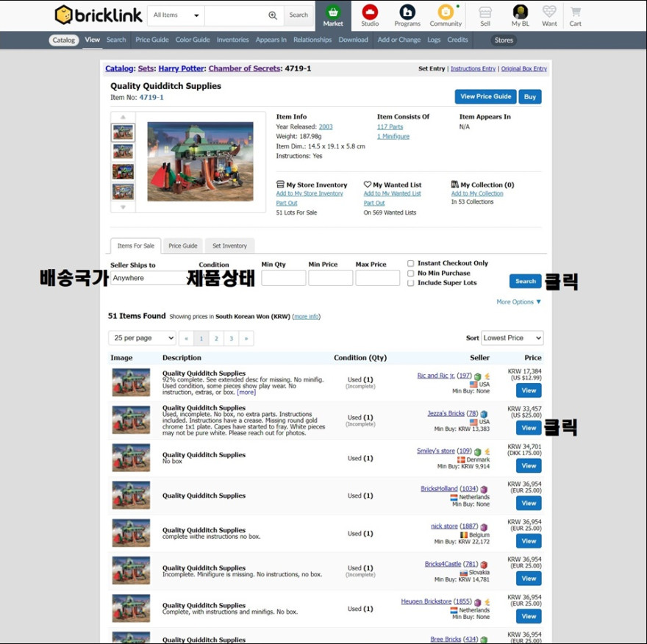647x644 pixels.
Task: Go to results page 3
Action: [232, 338]
